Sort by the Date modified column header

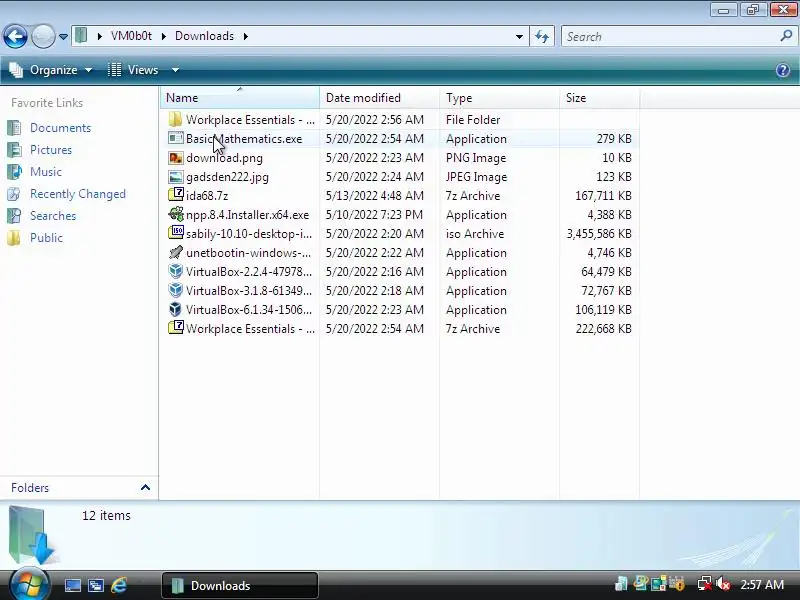[x=379, y=97]
